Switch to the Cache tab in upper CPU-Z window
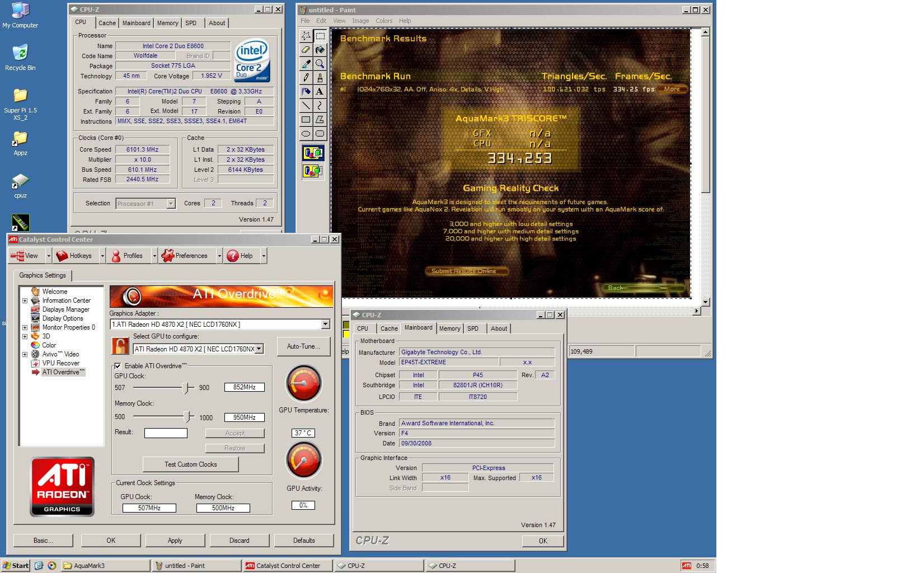Image resolution: width=924 pixels, height=573 pixels. tap(107, 23)
